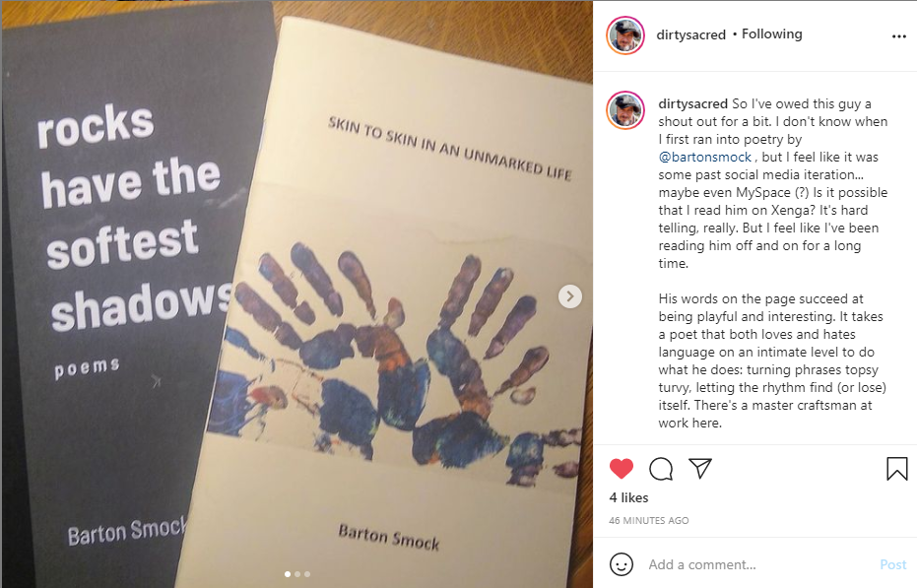Open post permalink via 46 minutes ago
Viewport: 917px width, 588px height.
648,520
